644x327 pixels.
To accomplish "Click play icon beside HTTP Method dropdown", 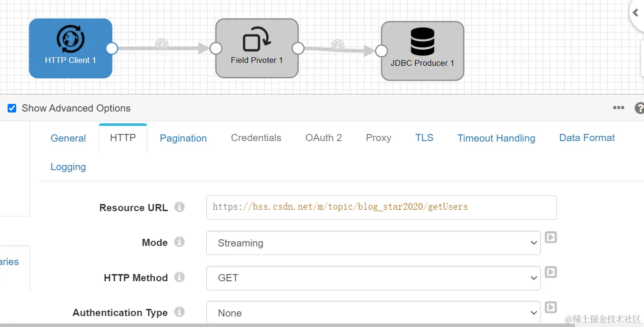I will point(551,272).
